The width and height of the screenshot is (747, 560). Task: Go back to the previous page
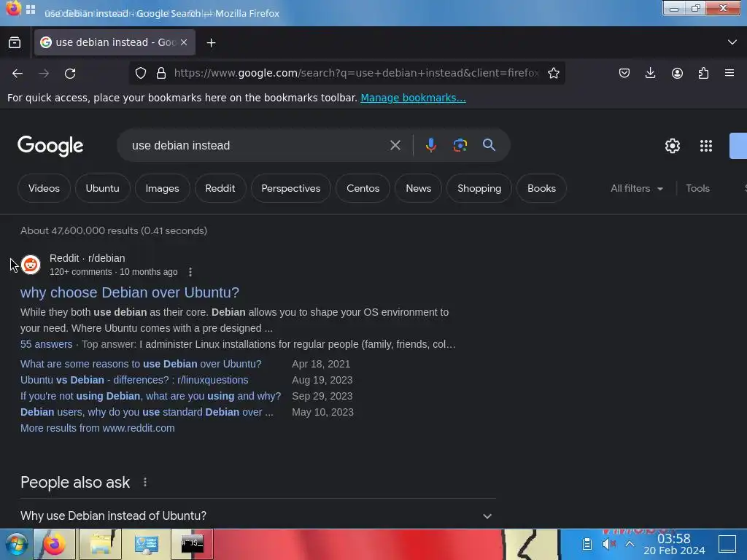(18, 74)
